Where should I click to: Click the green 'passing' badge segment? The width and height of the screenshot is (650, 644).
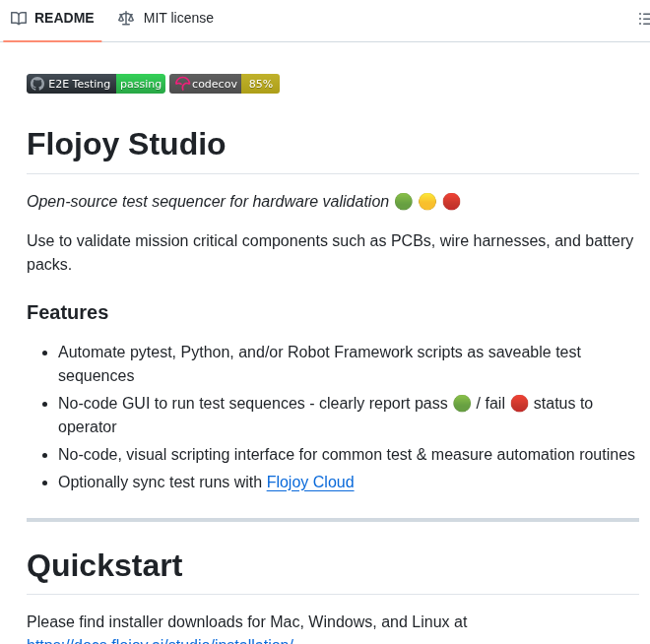(x=141, y=84)
